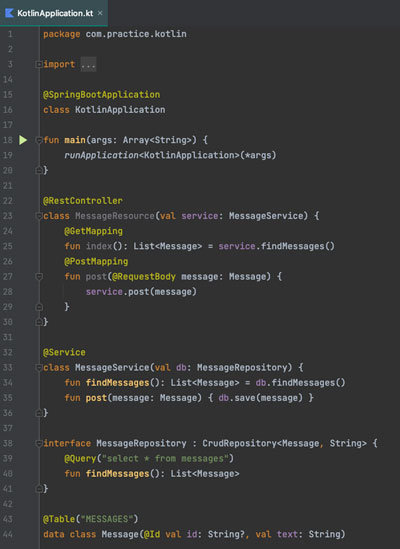Collapse the MessageService class fold marker
The image size is (400, 549).
[x=39, y=367]
